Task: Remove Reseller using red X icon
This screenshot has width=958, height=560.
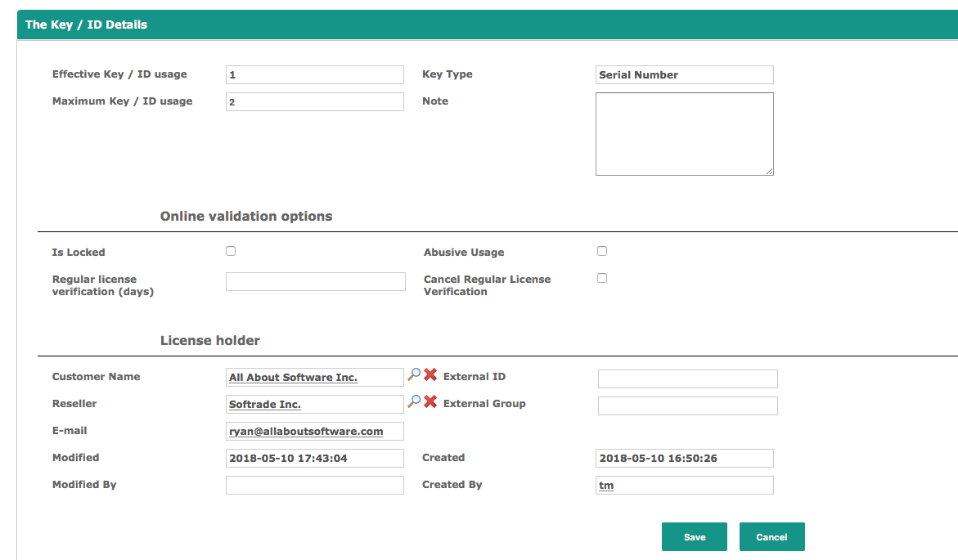Action: (x=430, y=402)
